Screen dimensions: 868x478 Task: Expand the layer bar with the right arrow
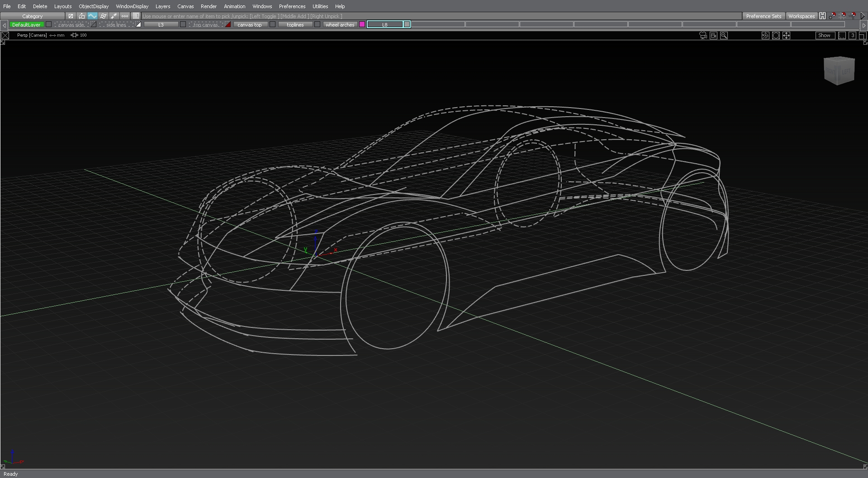click(x=864, y=25)
